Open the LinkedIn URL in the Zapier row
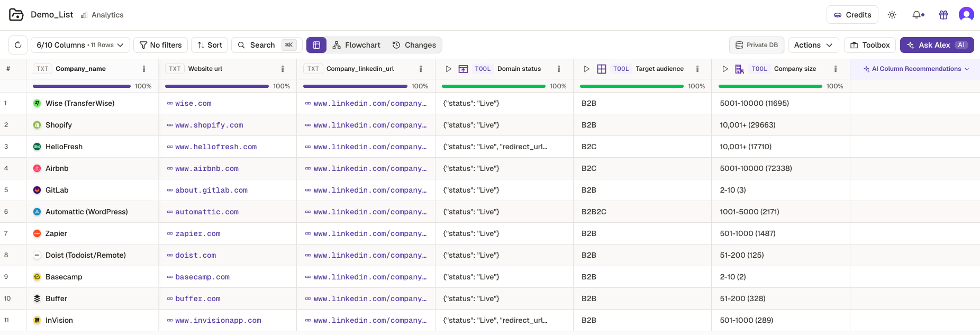The width and height of the screenshot is (980, 335). (370, 233)
